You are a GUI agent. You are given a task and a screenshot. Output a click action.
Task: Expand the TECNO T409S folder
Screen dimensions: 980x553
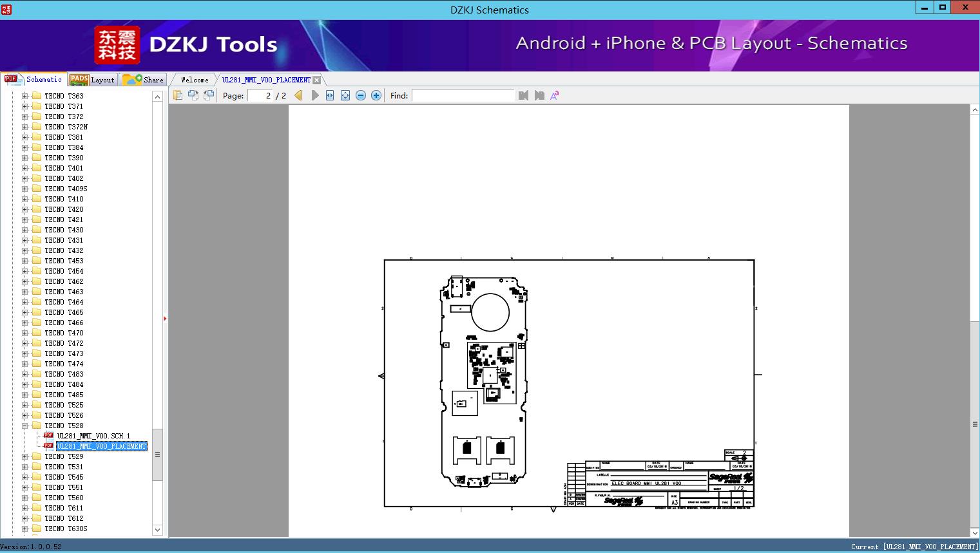(x=24, y=189)
